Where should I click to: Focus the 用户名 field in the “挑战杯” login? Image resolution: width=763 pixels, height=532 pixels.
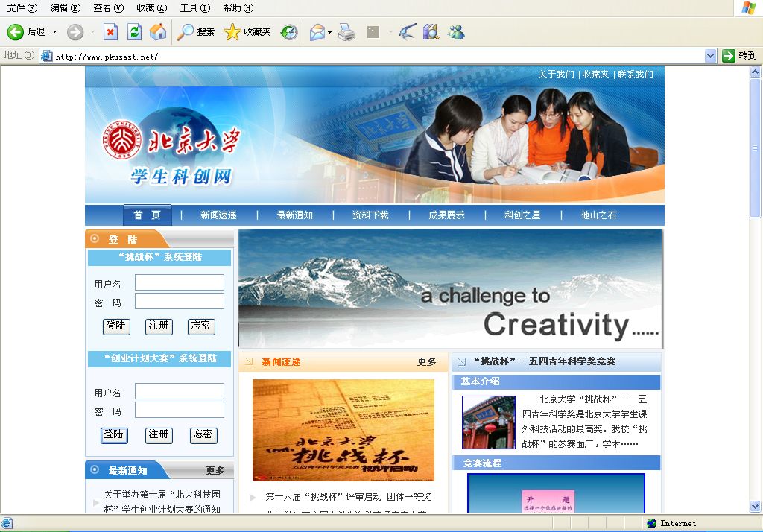(180, 283)
